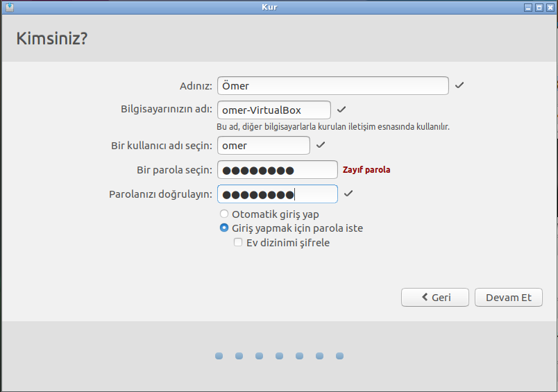558x392 pixels.
Task: Click Devam Et to continue installation
Action: point(508,297)
